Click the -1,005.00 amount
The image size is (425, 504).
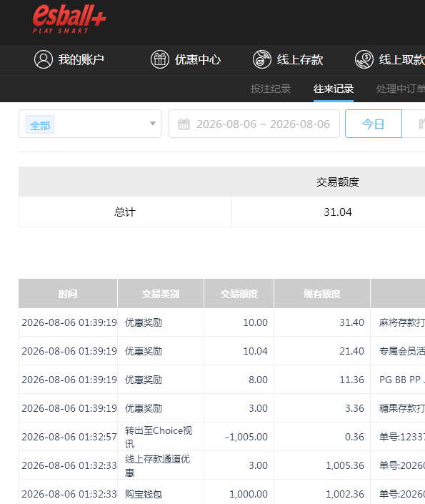pyautogui.click(x=246, y=437)
